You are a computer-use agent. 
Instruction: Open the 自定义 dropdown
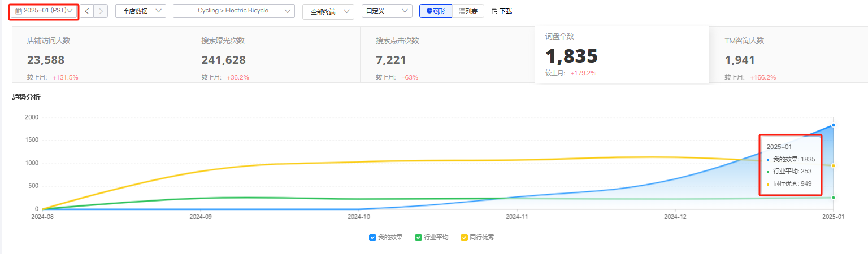coord(387,11)
